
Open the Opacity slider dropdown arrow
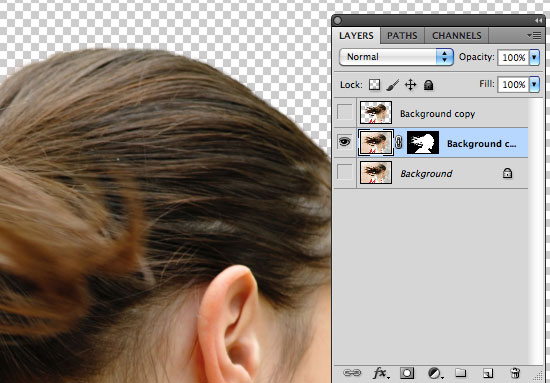tap(534, 57)
